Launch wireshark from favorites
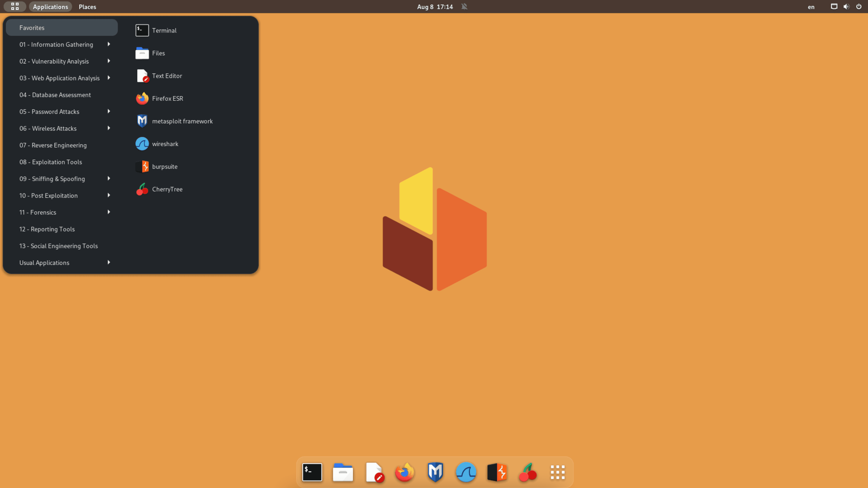This screenshot has height=488, width=868. [x=165, y=143]
